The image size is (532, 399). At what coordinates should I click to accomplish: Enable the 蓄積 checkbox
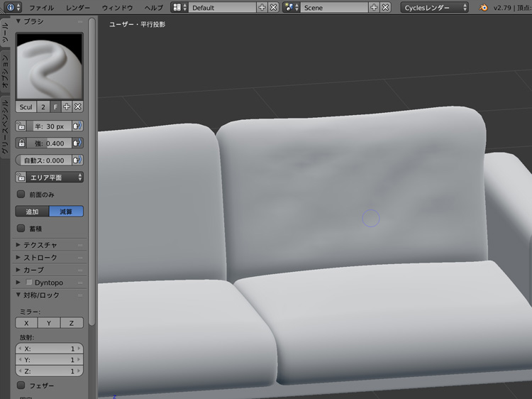tap(21, 228)
